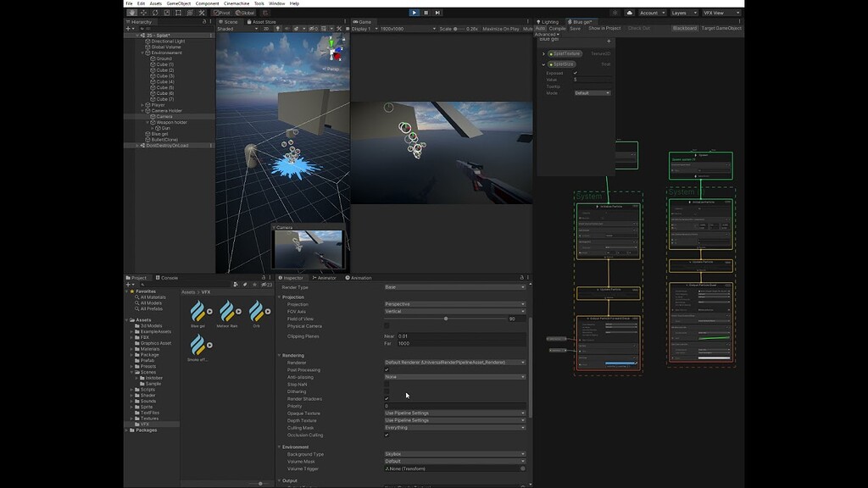
Task: Open the Background Type dropdown set to Skybox
Action: (x=453, y=454)
